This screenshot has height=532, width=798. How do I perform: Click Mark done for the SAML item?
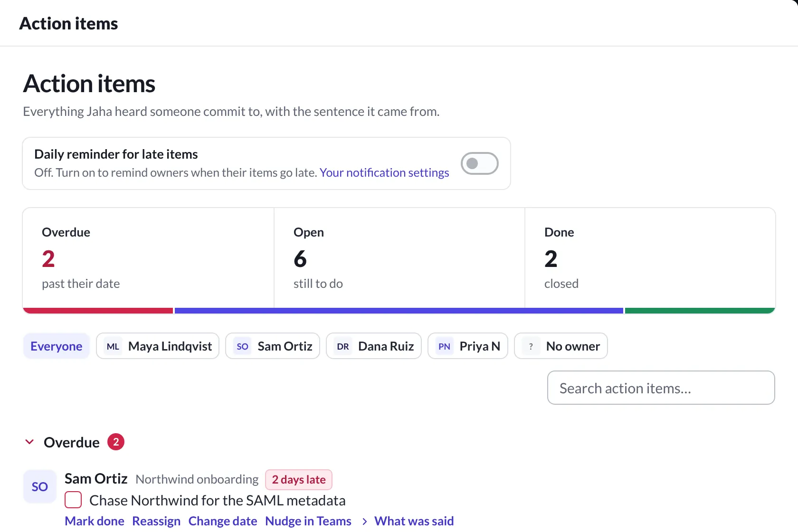point(95,521)
